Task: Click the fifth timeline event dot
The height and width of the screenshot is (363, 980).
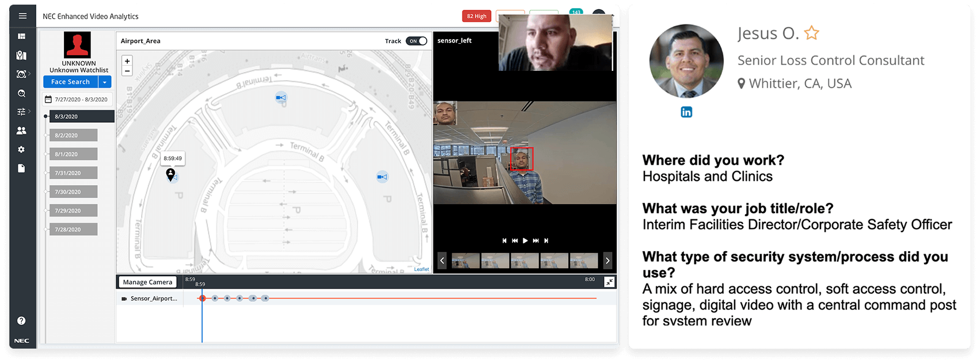Action: coord(253,298)
